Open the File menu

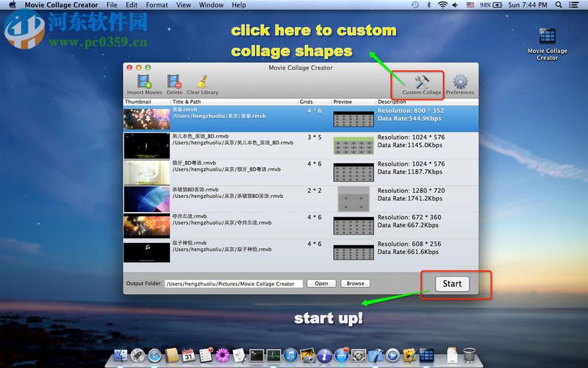tap(112, 5)
